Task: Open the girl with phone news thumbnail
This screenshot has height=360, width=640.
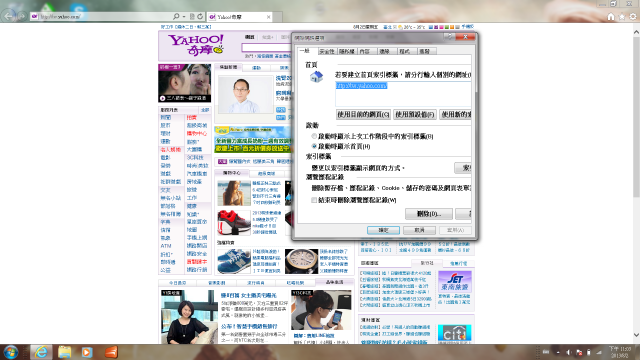Action: 321,310
